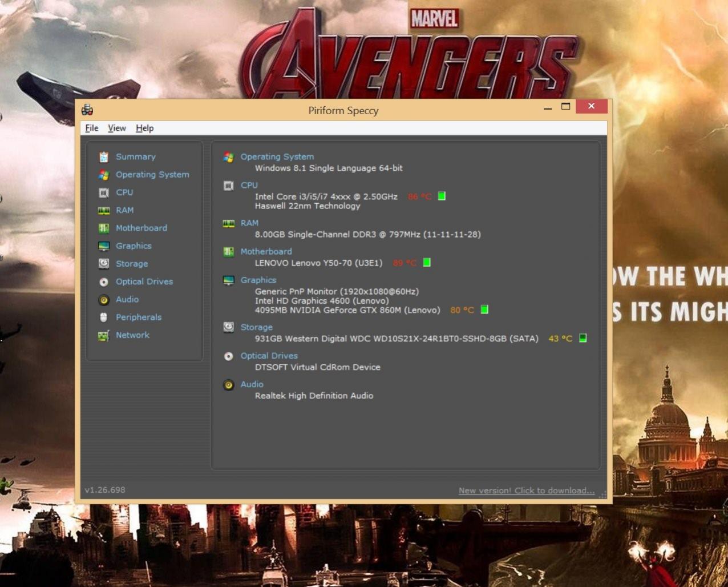
Task: Click the Operating System heading link
Action: [277, 156]
